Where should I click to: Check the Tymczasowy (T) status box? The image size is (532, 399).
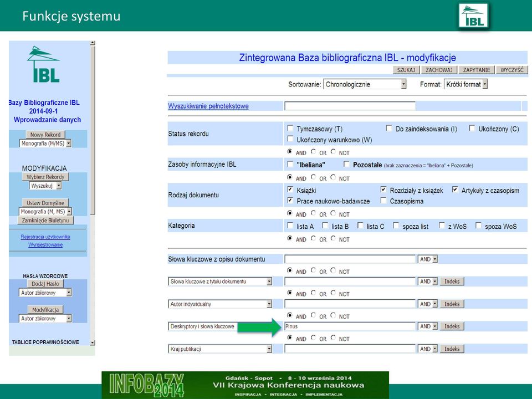pyautogui.click(x=290, y=128)
